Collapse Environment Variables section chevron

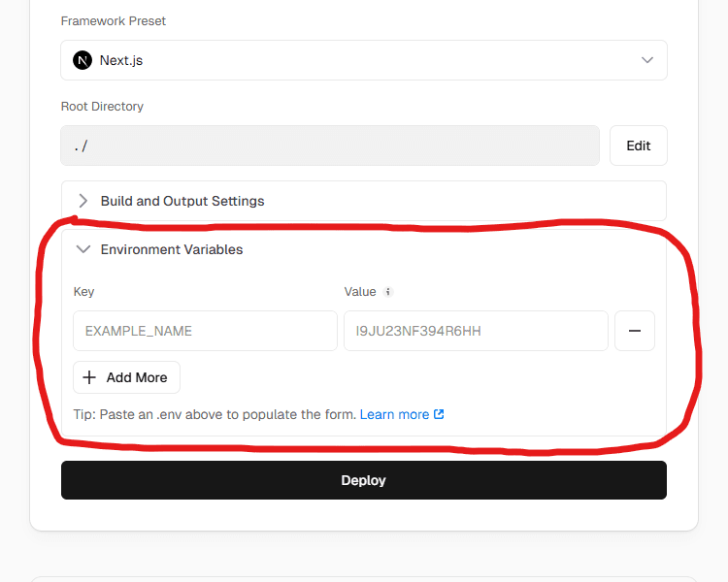click(x=83, y=249)
